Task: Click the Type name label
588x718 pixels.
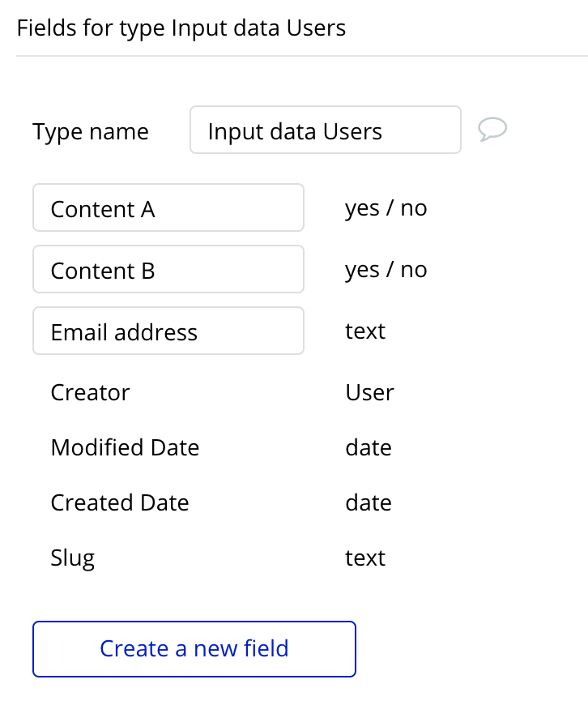Action: coord(91,132)
